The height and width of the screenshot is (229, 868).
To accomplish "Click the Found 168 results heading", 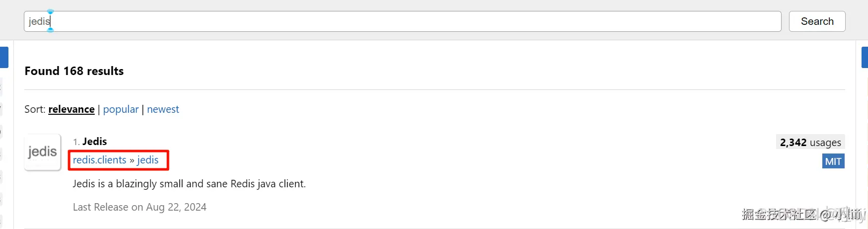I will [x=74, y=71].
